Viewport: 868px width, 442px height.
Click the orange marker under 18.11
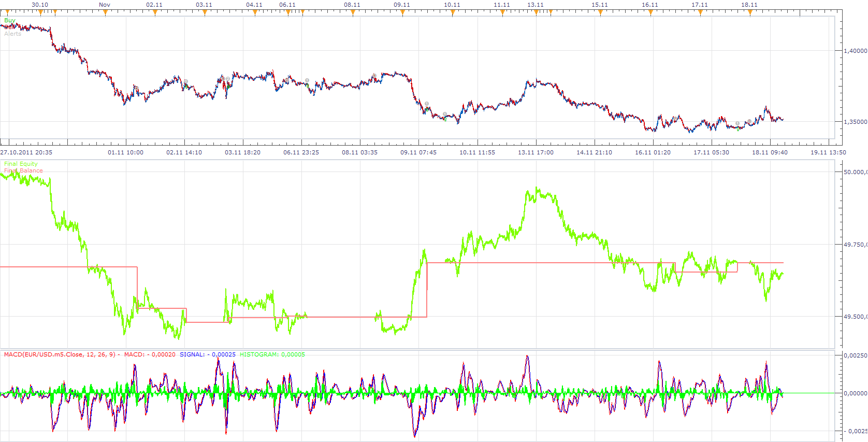click(x=750, y=12)
